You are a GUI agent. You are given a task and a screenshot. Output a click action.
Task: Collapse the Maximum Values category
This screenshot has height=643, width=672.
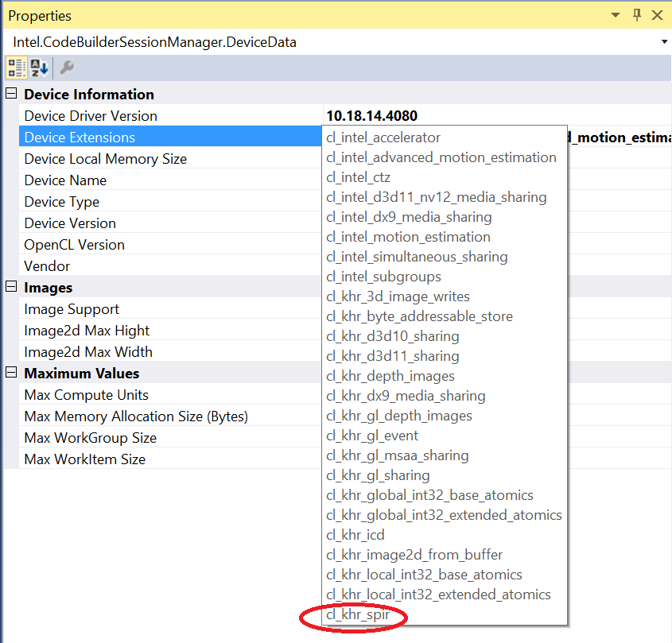click(11, 373)
